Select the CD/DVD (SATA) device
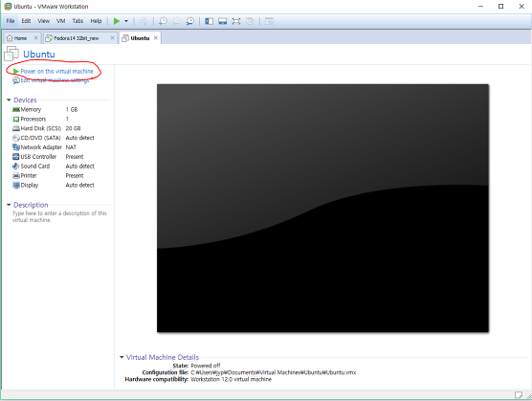The image size is (532, 401). [x=54, y=138]
